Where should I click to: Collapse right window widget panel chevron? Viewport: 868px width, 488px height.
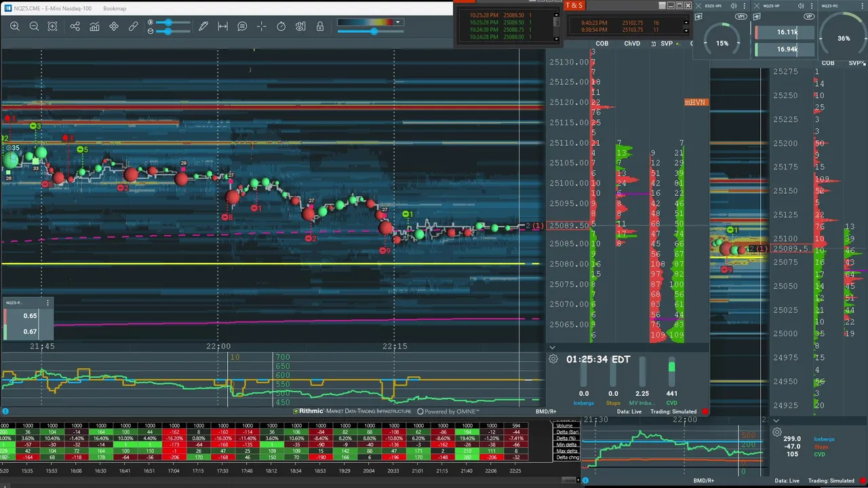[x=776, y=421]
